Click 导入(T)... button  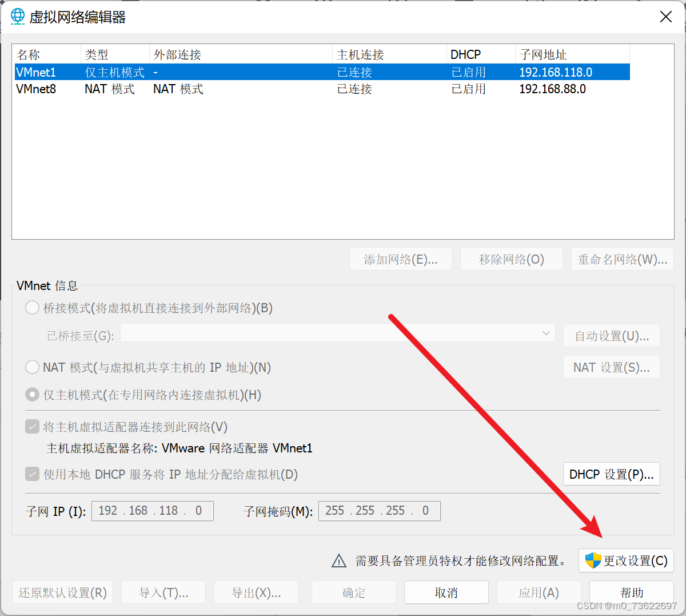[x=163, y=593]
